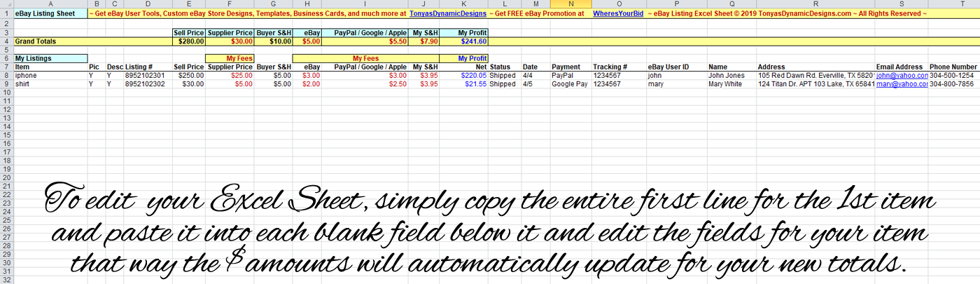
Task: Click eBay user ID 'john'
Action: click(676, 75)
